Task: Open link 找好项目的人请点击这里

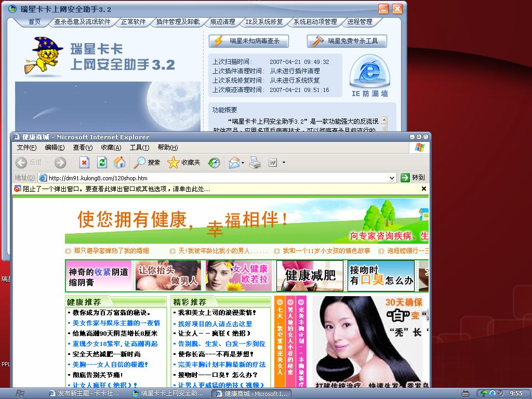Action: [x=215, y=324]
